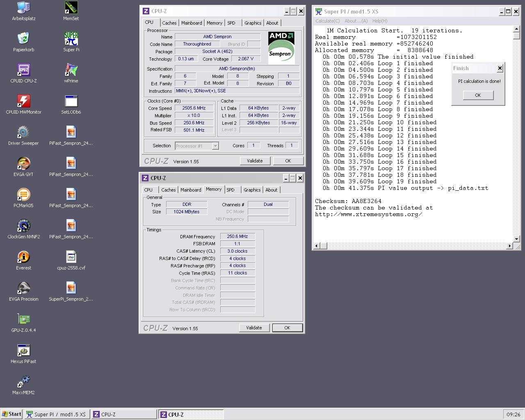Click the Super PI vertical scrollbar down arrow
Viewport: 525px width, 420px height.
(x=516, y=239)
